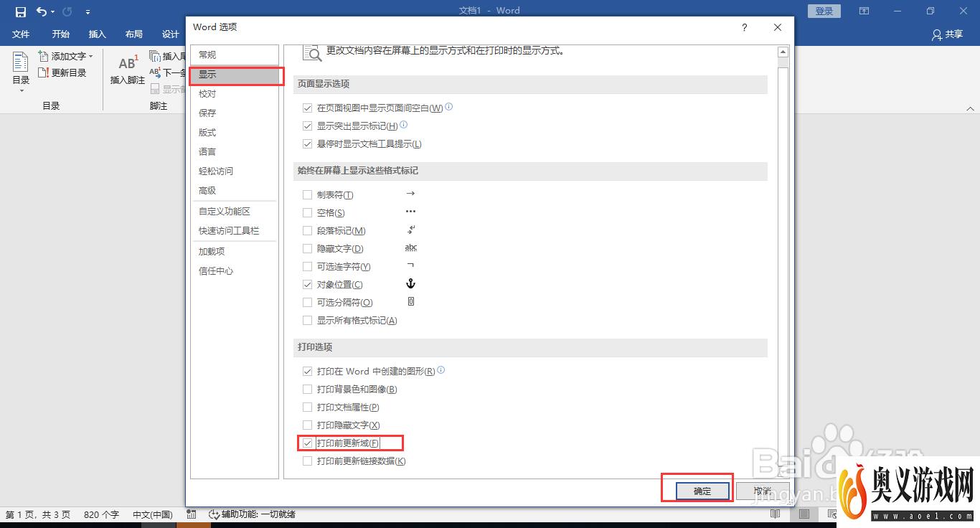980x528 pixels.
Task: Toggle 打印在 Word 中创建的图形 checkbox
Action: coord(307,371)
